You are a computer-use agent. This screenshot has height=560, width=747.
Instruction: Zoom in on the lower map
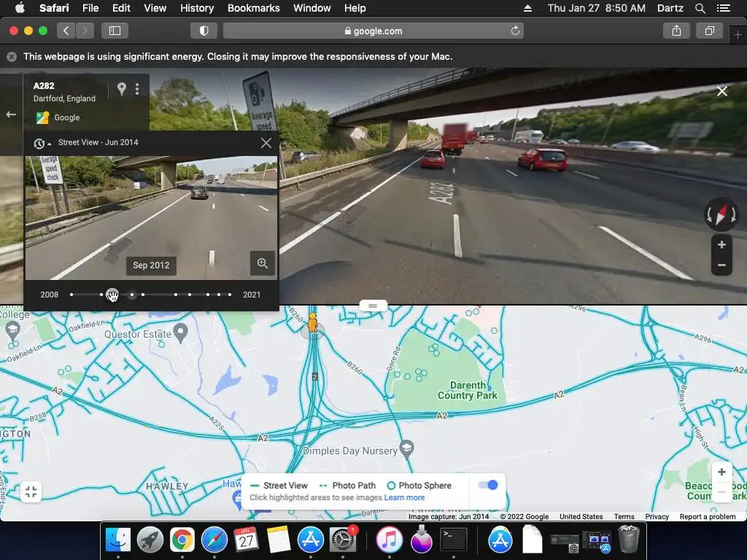click(x=721, y=472)
